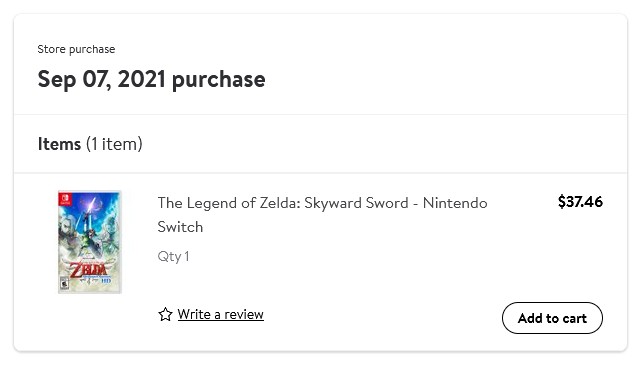Click the (1 item) count text
Image resolution: width=638 pixels, height=369 pixels.
point(114,144)
